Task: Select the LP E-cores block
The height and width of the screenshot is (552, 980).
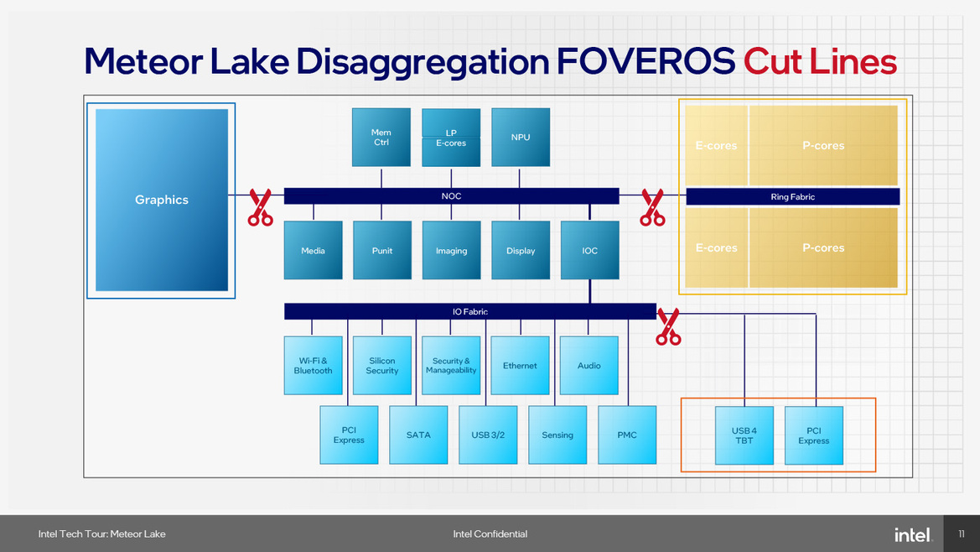Action: pyautogui.click(x=451, y=138)
